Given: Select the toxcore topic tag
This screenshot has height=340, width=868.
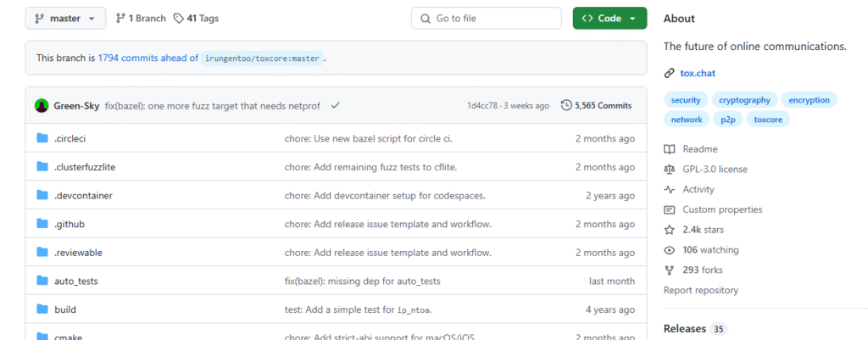Looking at the screenshot, I should [x=768, y=119].
